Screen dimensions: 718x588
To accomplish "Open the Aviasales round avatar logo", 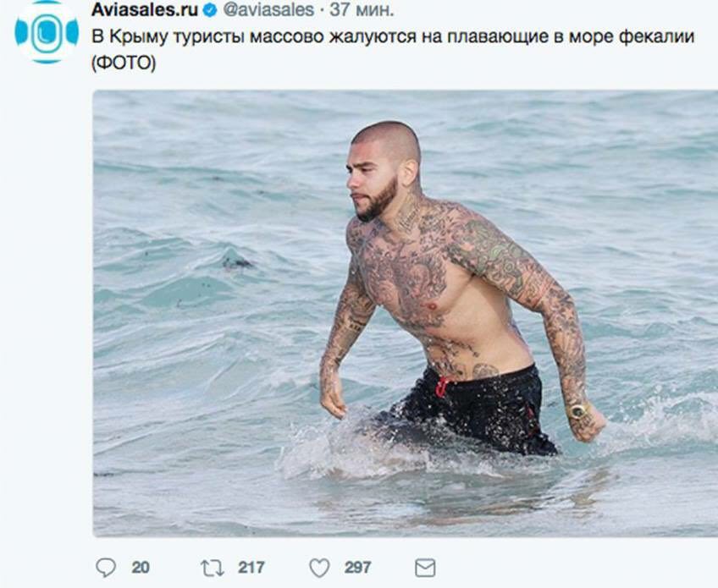I will [x=47, y=33].
